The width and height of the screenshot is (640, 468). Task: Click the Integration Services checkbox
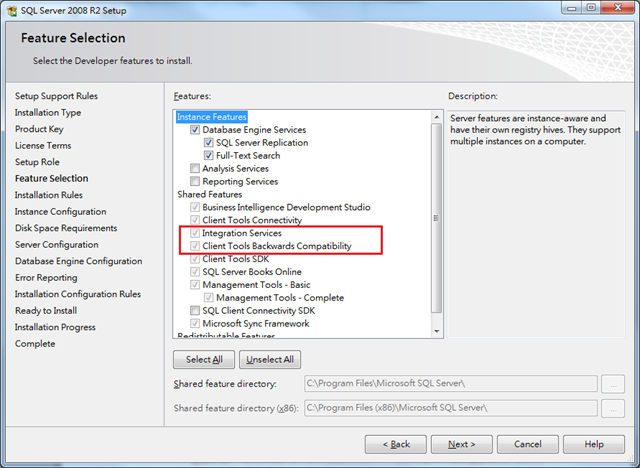(195, 233)
